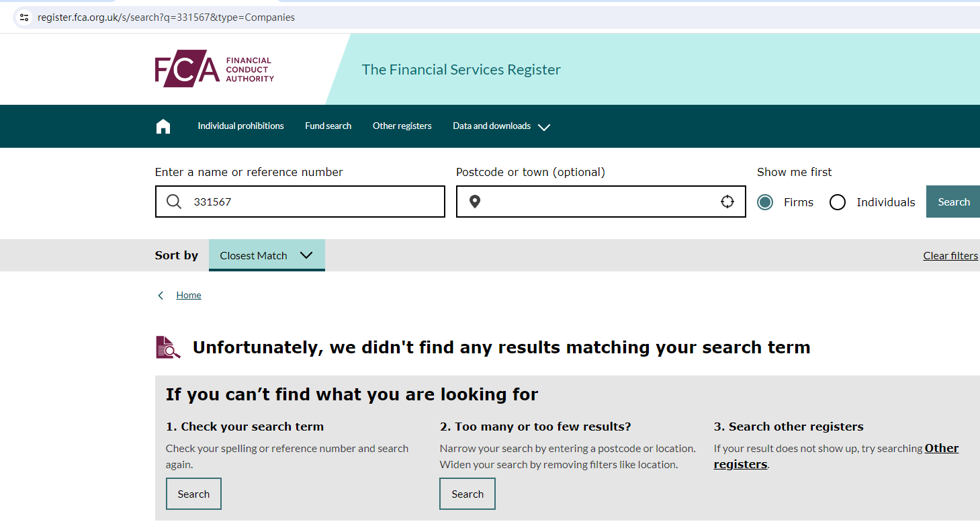Use current location crosshair icon

click(727, 202)
